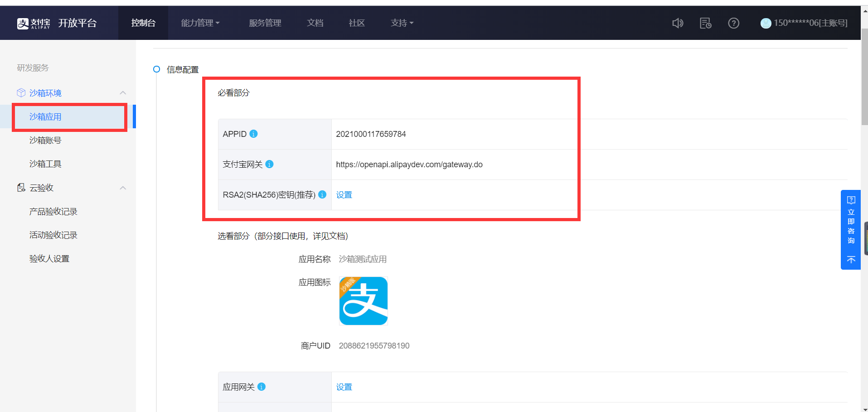Screen dimensions: 868x412
Task: Click the 沙箱测试应用 app name text
Action: click(363, 259)
